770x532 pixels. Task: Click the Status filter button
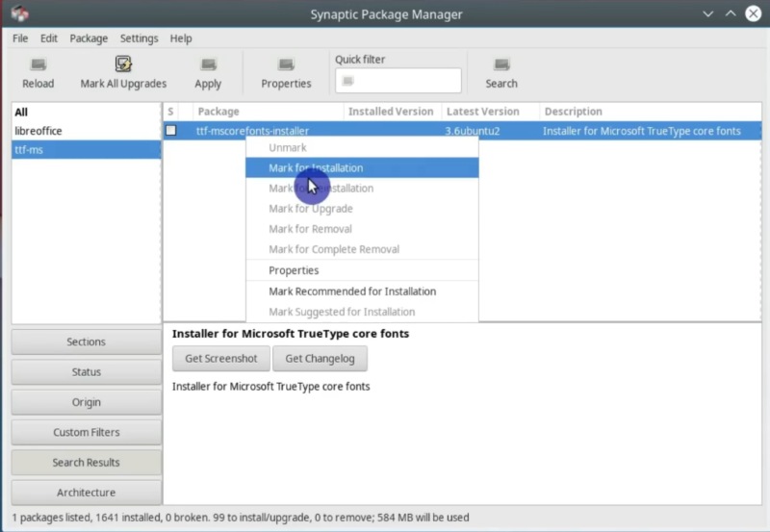pyautogui.click(x=86, y=372)
